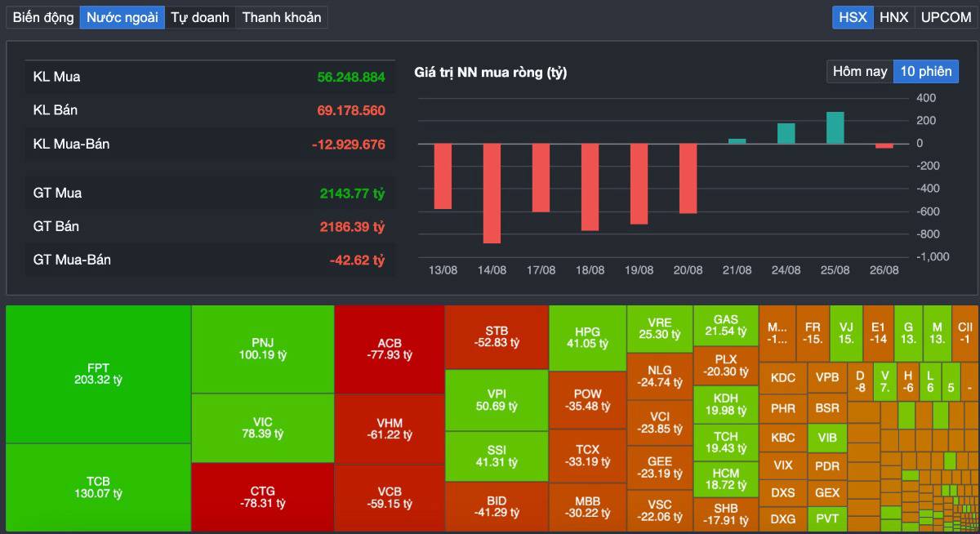
Task: Click the 13/08 red bar in chart
Action: (x=443, y=176)
